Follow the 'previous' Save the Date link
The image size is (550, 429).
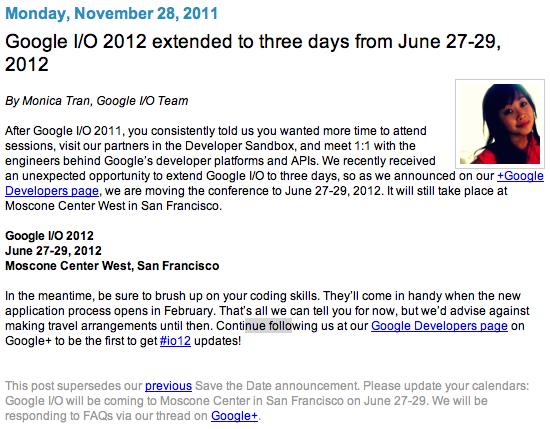point(168,386)
